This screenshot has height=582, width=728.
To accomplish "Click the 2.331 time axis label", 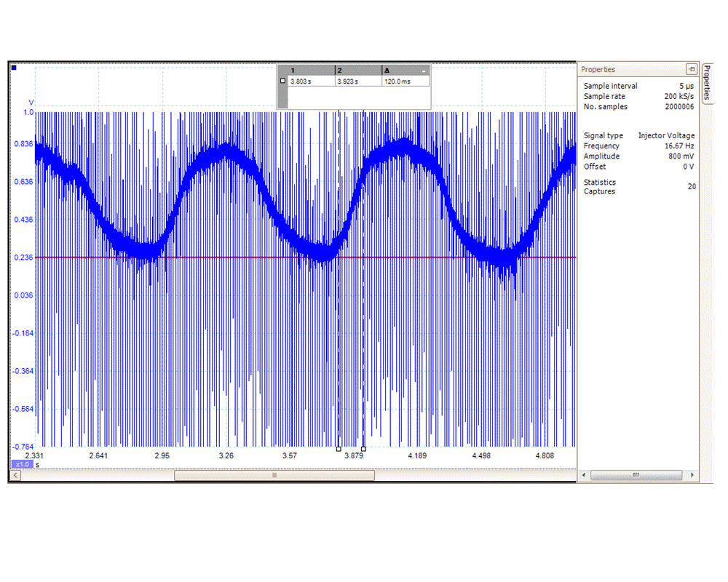I will tap(34, 455).
